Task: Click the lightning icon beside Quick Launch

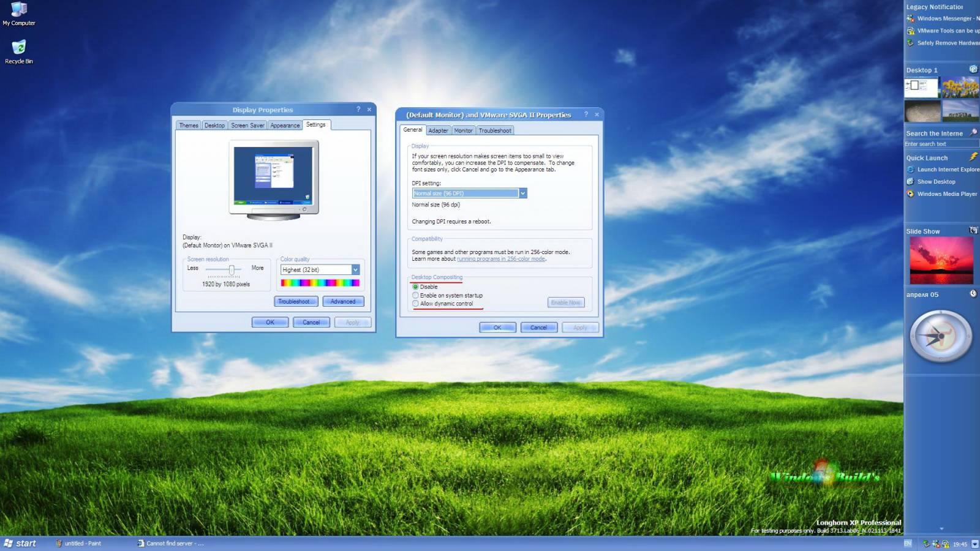Action: [x=973, y=157]
